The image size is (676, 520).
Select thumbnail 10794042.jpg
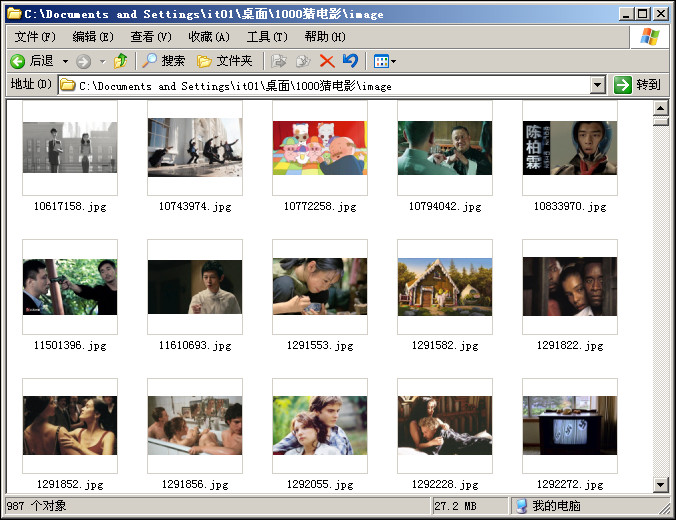(x=445, y=147)
